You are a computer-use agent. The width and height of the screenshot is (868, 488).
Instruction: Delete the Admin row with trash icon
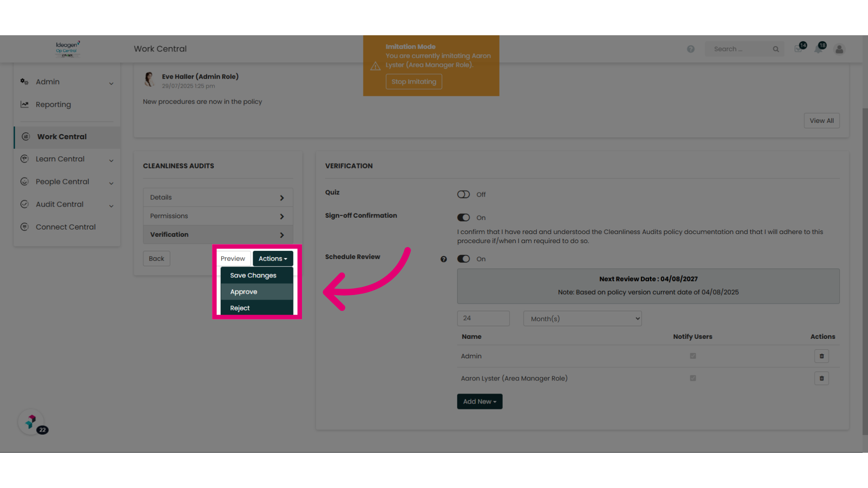pos(821,356)
